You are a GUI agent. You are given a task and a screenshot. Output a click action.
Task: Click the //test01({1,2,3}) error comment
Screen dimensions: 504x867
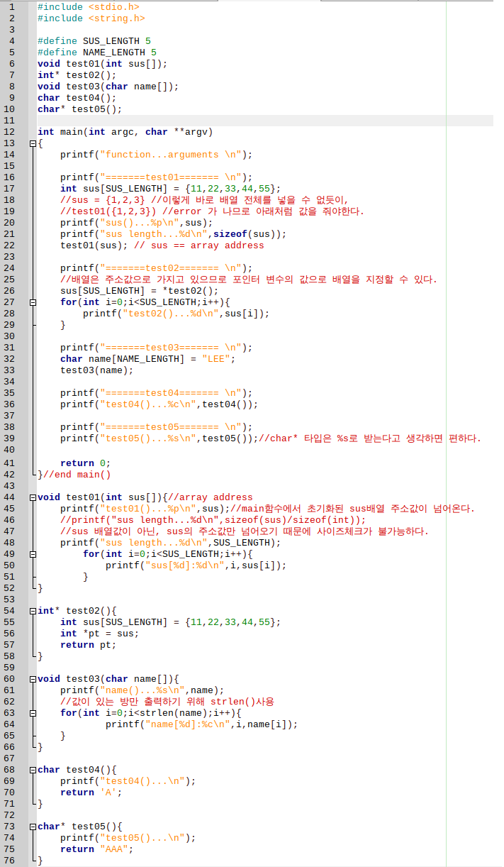[x=212, y=211]
